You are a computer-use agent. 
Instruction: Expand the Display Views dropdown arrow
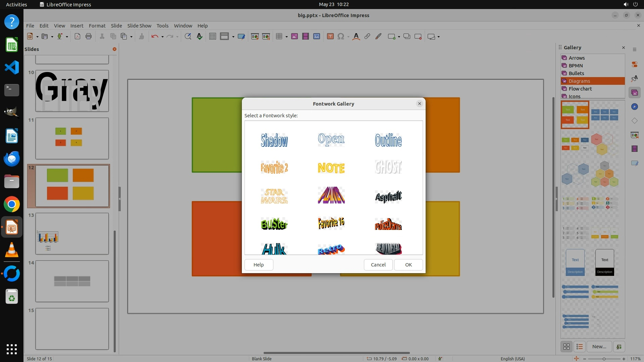coord(233,37)
